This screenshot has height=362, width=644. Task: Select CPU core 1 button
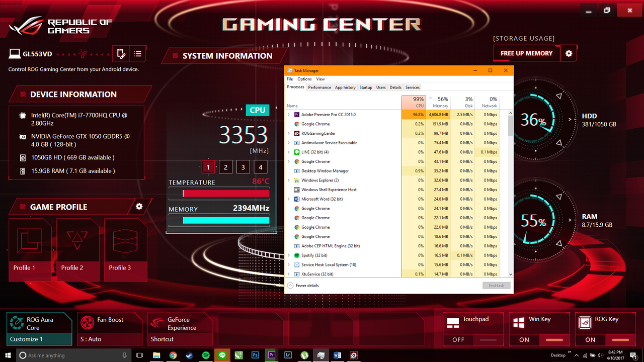(208, 167)
